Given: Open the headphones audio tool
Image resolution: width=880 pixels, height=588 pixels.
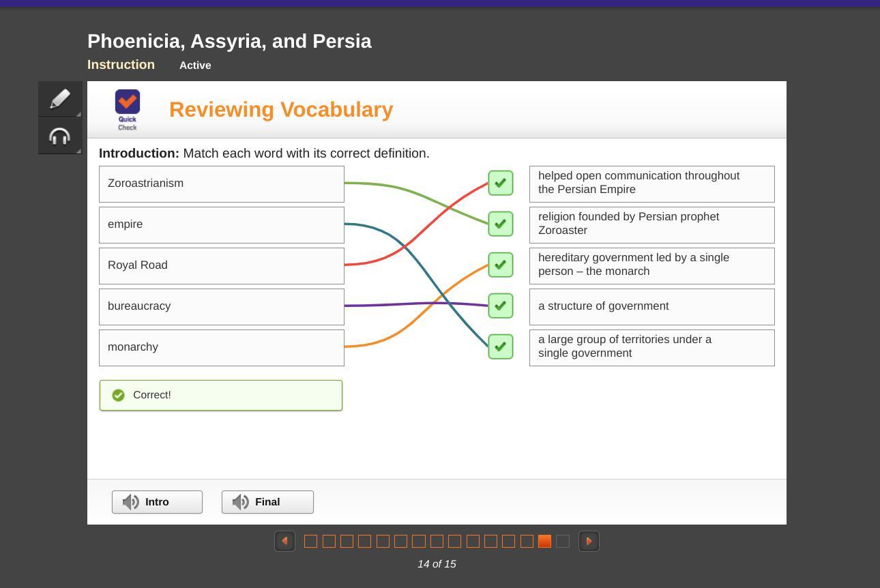Looking at the screenshot, I should click(60, 136).
